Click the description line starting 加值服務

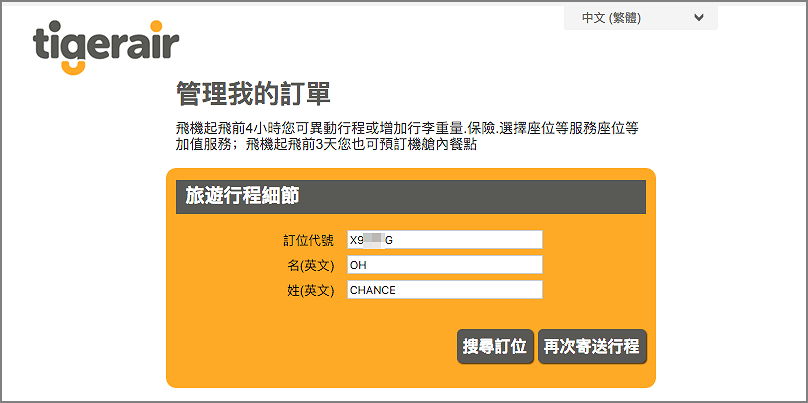pos(325,145)
